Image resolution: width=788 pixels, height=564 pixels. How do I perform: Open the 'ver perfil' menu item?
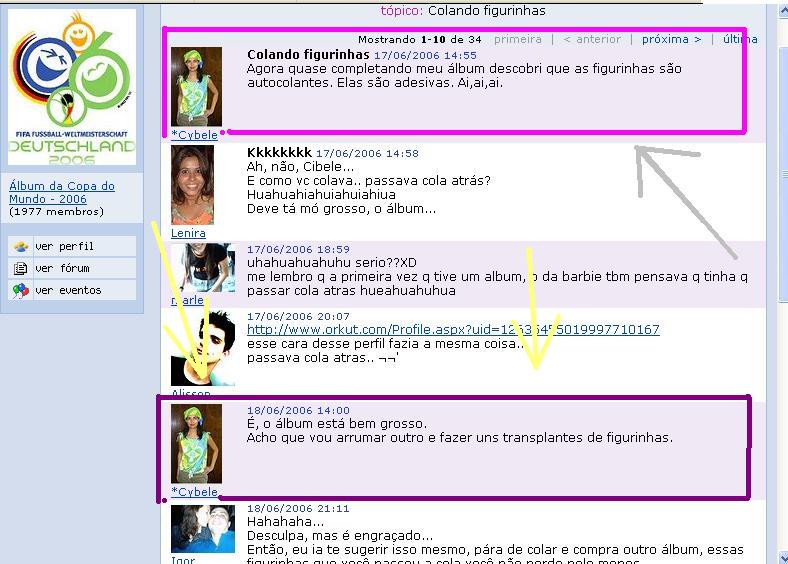click(x=72, y=246)
